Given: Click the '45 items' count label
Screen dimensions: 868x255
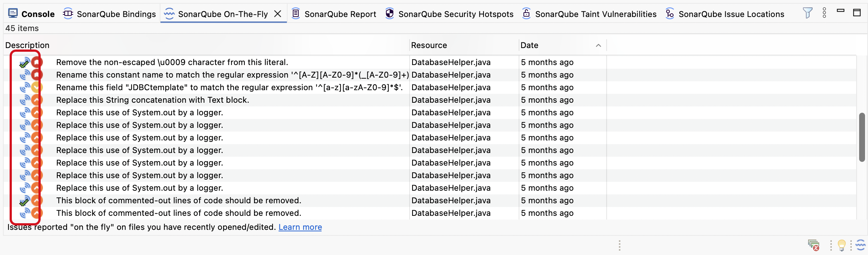Looking at the screenshot, I should [22, 28].
